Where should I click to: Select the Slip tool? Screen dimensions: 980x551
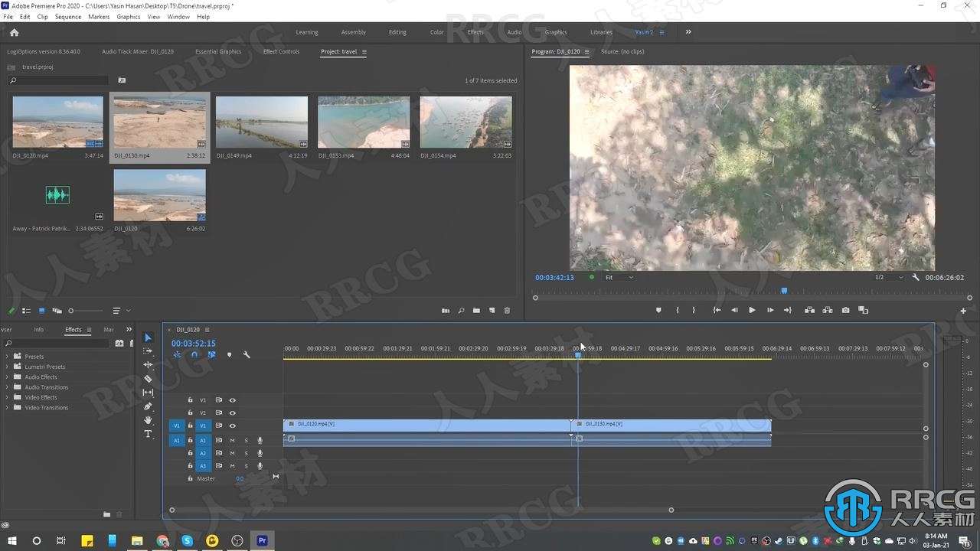tap(148, 393)
